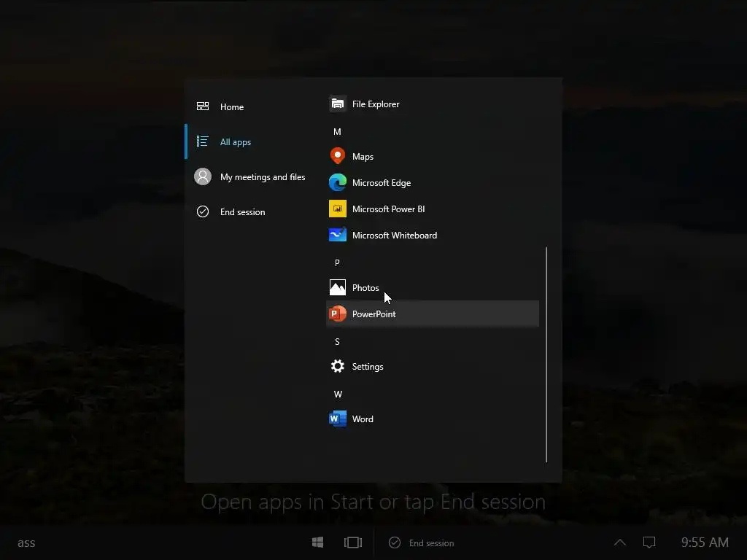Jump to letter P section header

pyautogui.click(x=337, y=262)
